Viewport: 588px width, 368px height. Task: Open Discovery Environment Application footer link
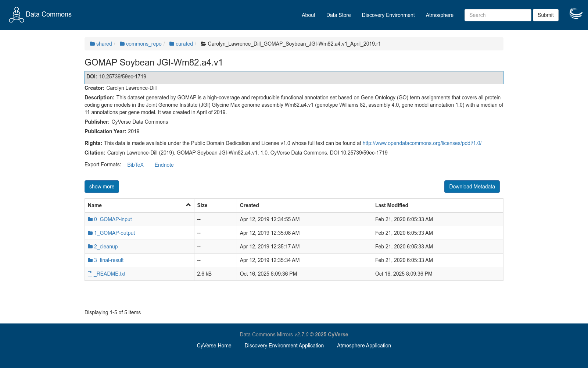pos(284,346)
